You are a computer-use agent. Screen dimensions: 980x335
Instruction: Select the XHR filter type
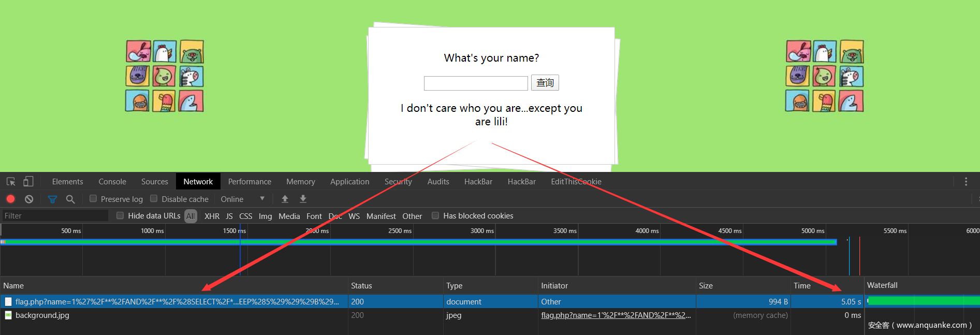(212, 216)
